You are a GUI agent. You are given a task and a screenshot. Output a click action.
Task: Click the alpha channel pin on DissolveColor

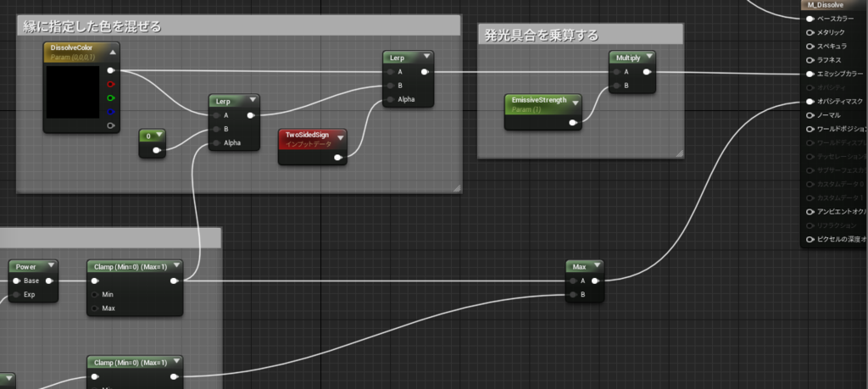pos(111,125)
